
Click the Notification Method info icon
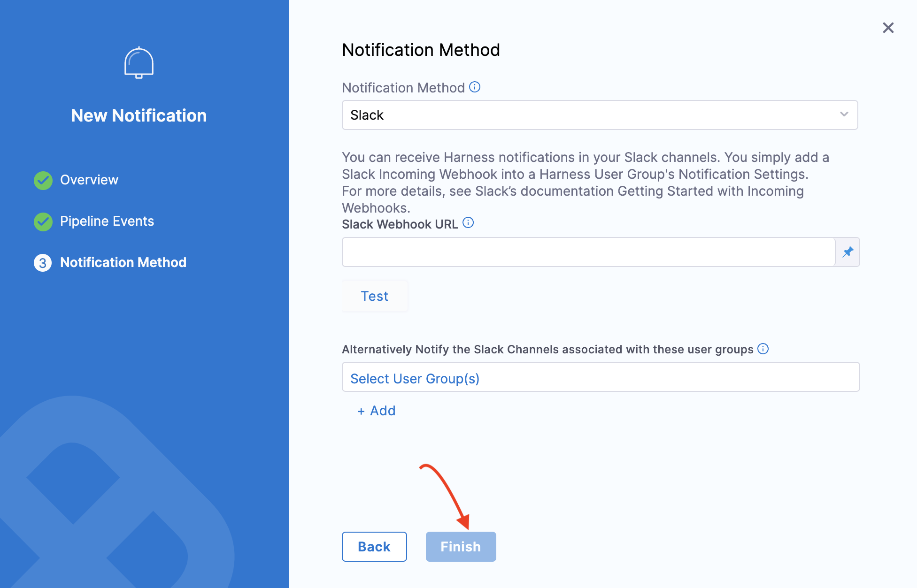click(475, 87)
